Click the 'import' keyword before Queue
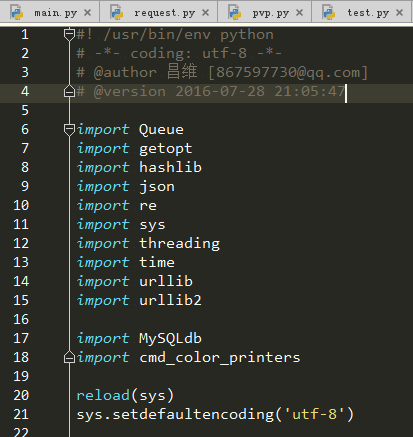 103,130
